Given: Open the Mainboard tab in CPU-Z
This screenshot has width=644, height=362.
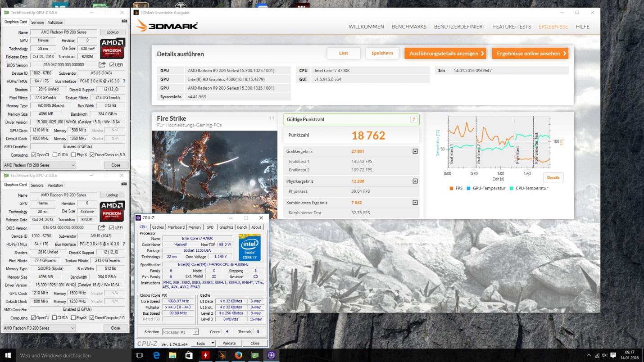Looking at the screenshot, I should (176, 227).
